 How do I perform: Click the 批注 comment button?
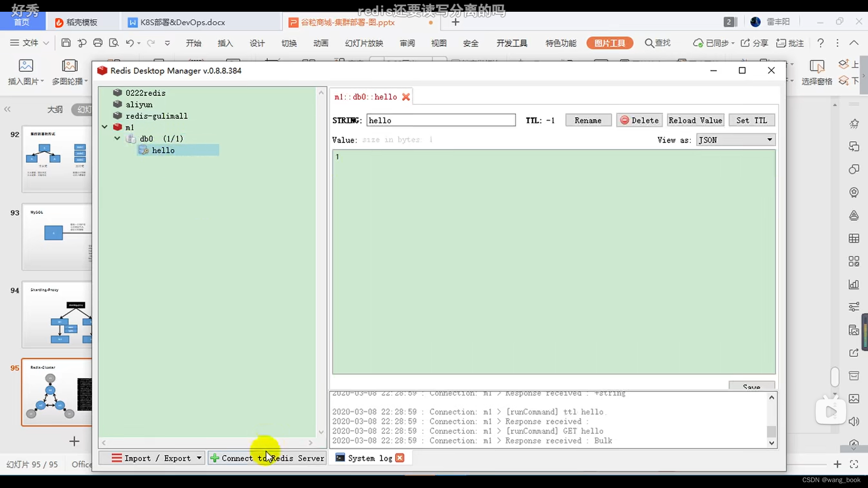pos(790,43)
